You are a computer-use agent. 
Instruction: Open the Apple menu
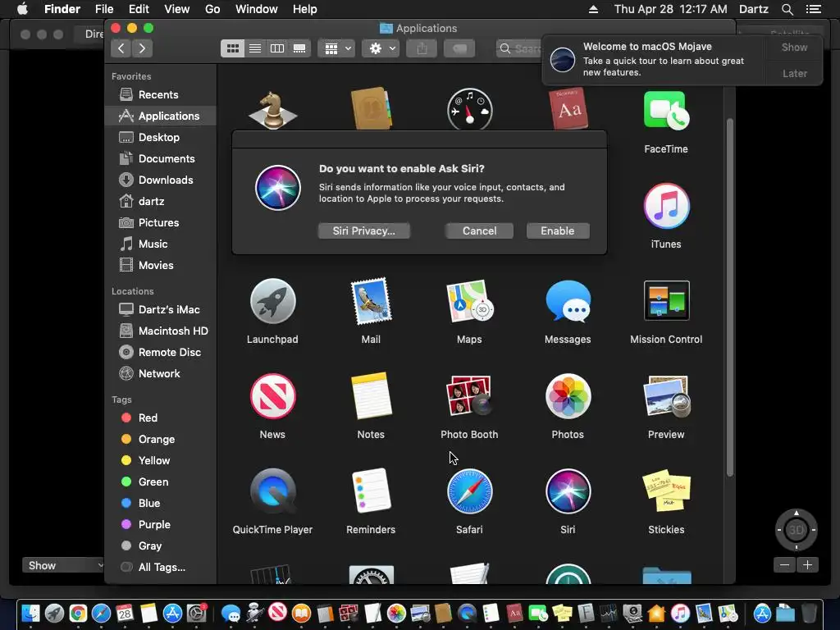(x=22, y=9)
